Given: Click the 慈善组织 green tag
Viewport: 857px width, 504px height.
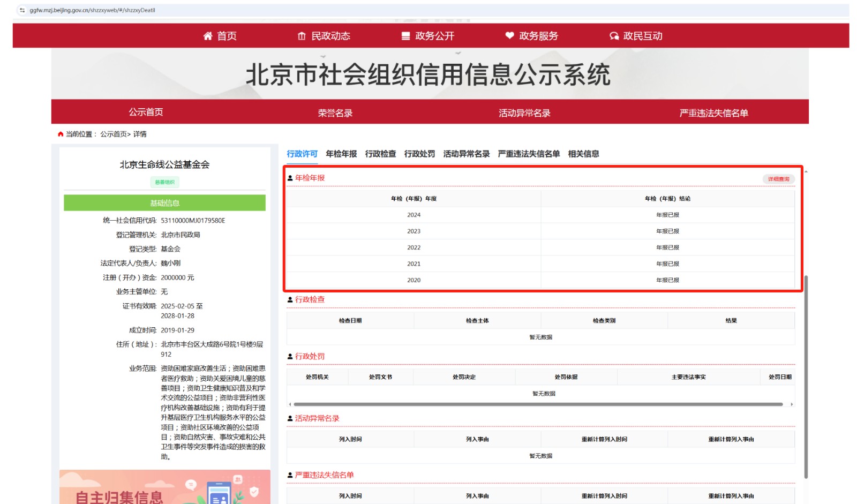Looking at the screenshot, I should [164, 182].
